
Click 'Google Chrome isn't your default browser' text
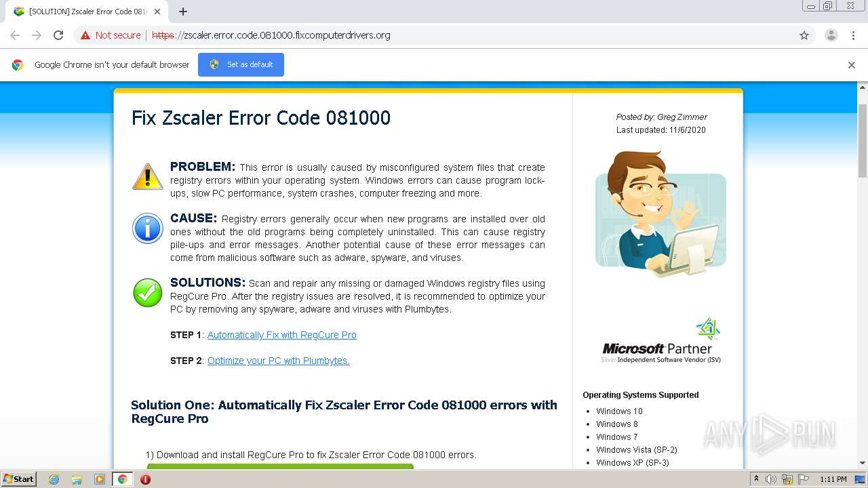(x=112, y=65)
